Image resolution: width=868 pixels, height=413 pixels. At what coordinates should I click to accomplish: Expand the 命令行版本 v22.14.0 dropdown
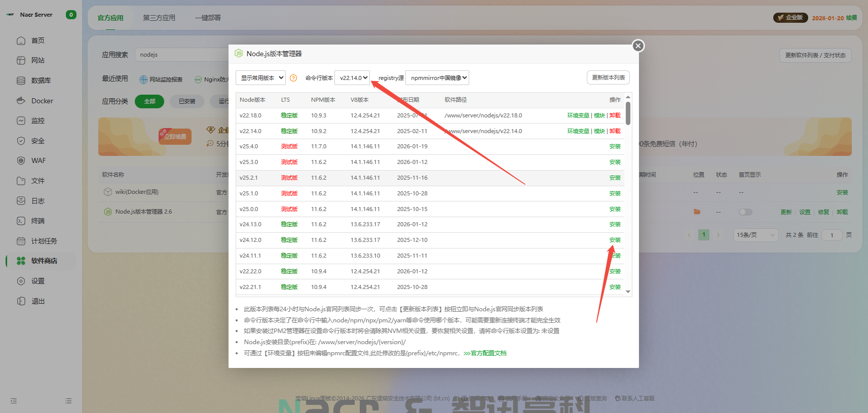pos(353,78)
